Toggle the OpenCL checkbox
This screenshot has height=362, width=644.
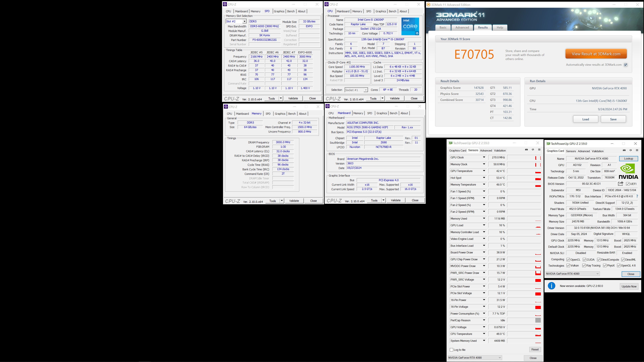pyautogui.click(x=568, y=260)
